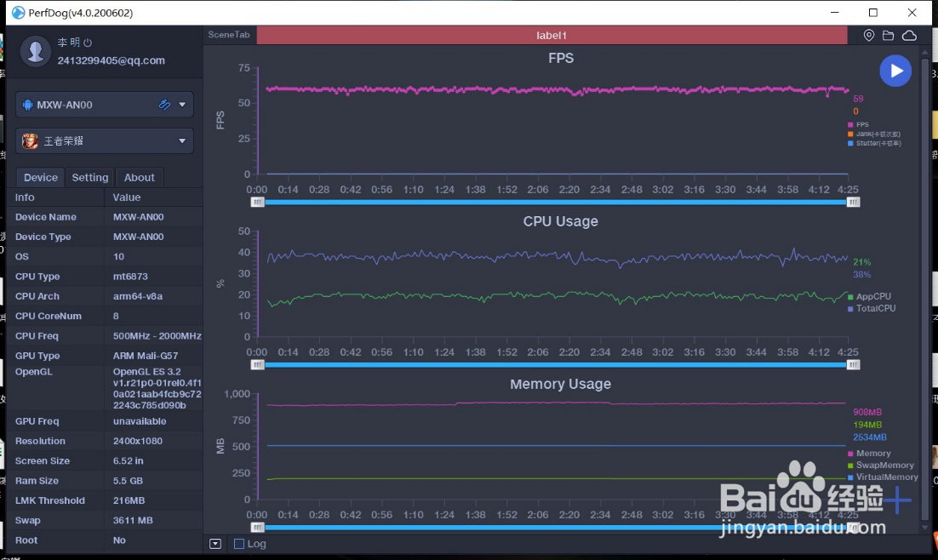Toggle TotalCPU legend entry
Screen dimensions: 938x560
[872, 308]
